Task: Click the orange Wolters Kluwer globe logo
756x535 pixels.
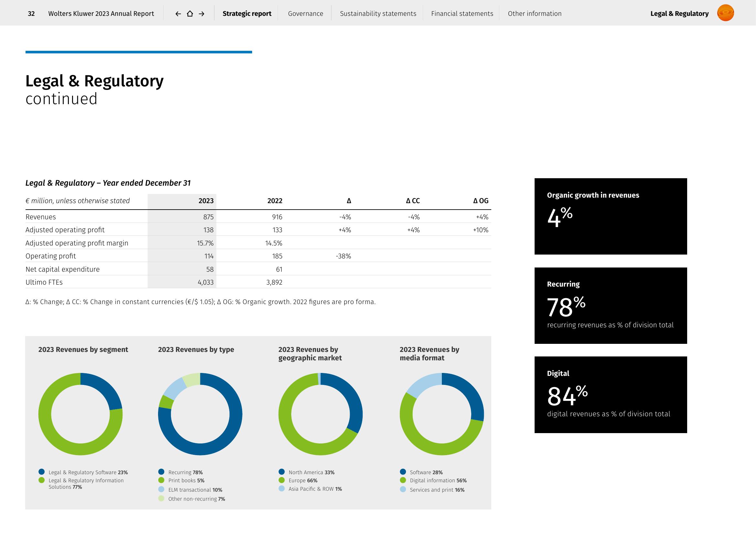Action: pyautogui.click(x=725, y=13)
